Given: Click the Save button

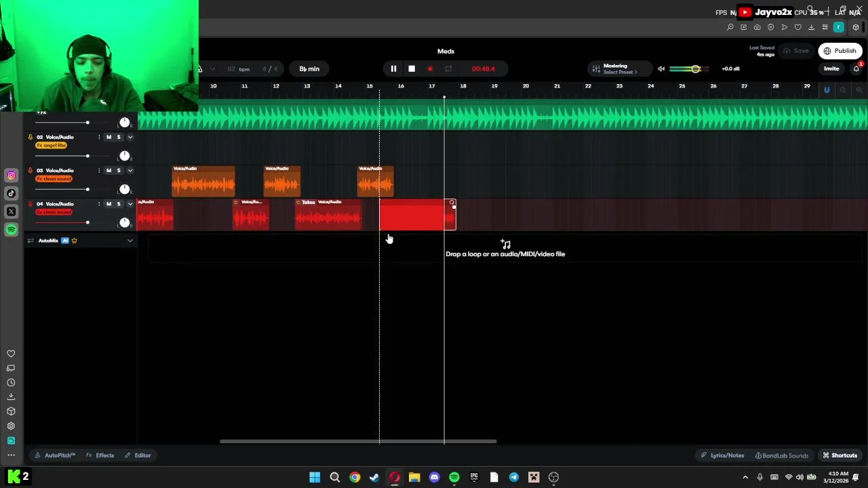Looking at the screenshot, I should 796,51.
